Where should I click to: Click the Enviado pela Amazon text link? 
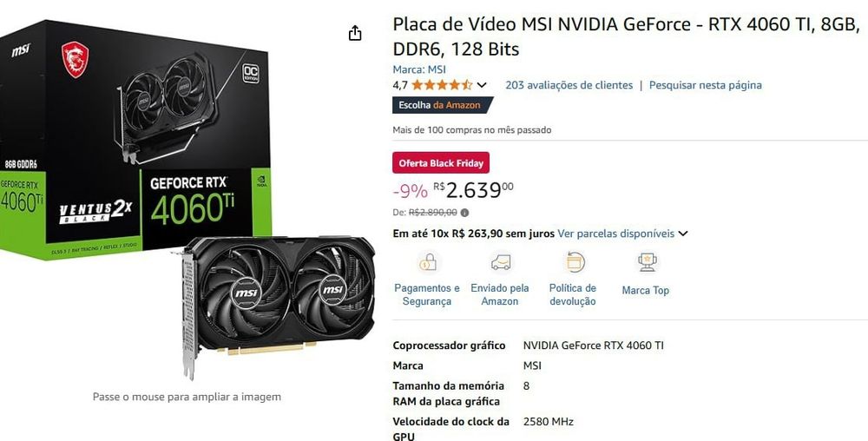pyautogui.click(x=500, y=295)
